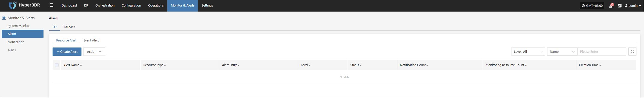Select Monitor & Alerts in top navigation
644x98 pixels.
pyautogui.click(x=183, y=6)
